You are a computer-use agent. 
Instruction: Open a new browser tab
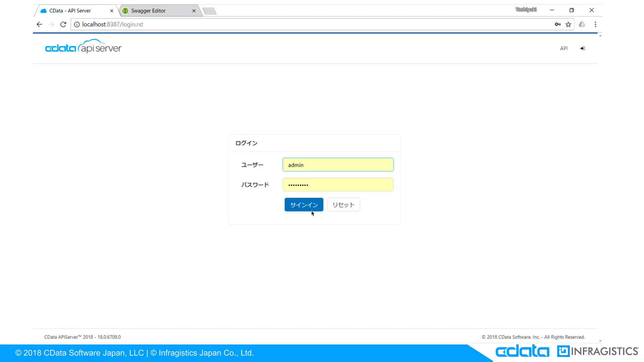coord(210,11)
